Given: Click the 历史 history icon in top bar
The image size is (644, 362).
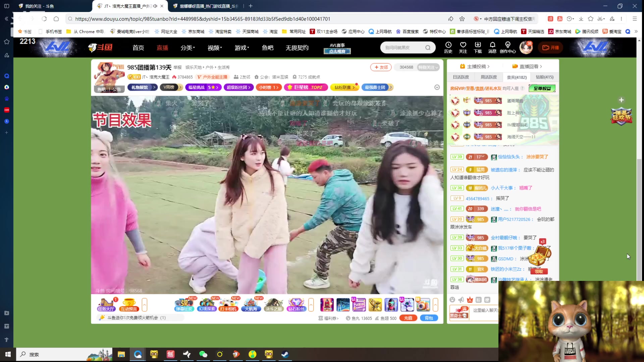Looking at the screenshot, I should [x=448, y=47].
